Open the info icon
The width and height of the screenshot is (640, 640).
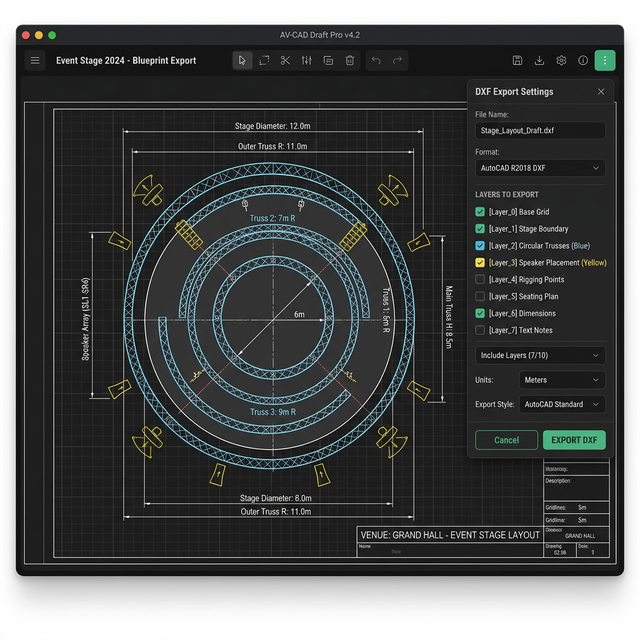(583, 60)
